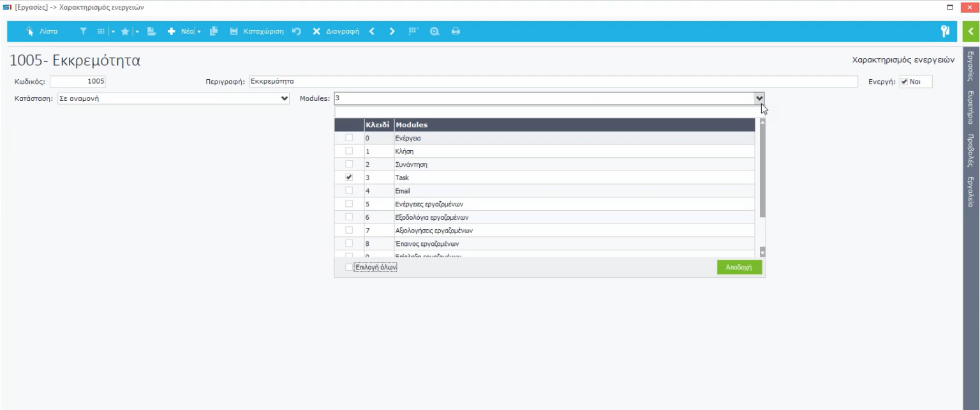Select the Κλήση row text

(405, 151)
